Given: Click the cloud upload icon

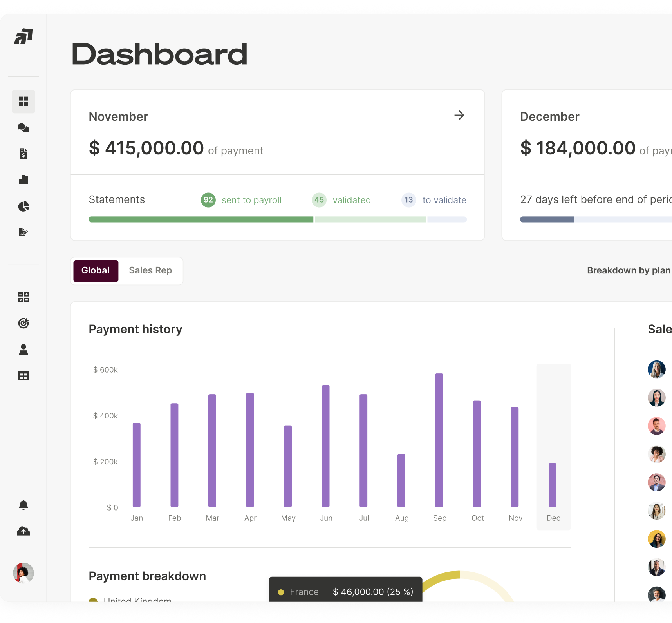Looking at the screenshot, I should [x=23, y=531].
